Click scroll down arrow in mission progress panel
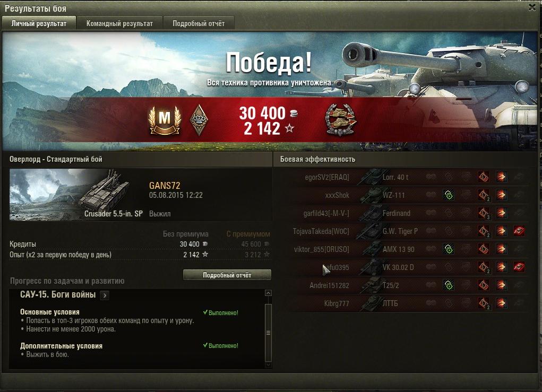The image size is (542, 392). (x=268, y=365)
